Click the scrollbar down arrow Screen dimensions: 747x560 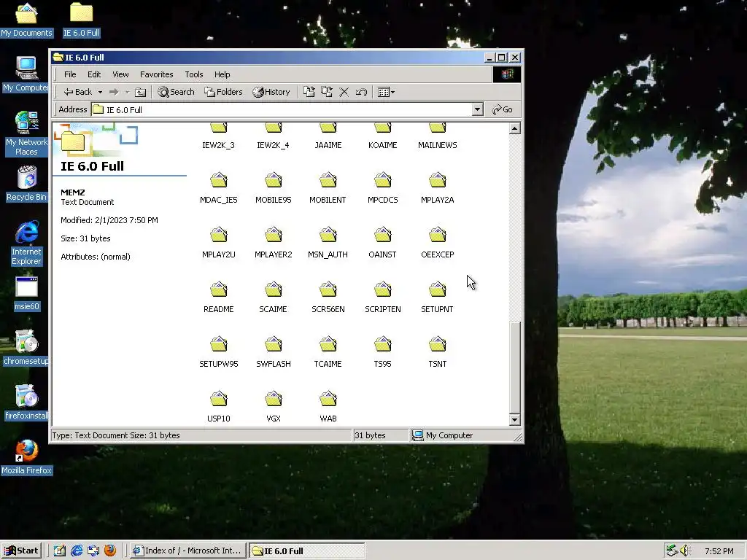514,419
